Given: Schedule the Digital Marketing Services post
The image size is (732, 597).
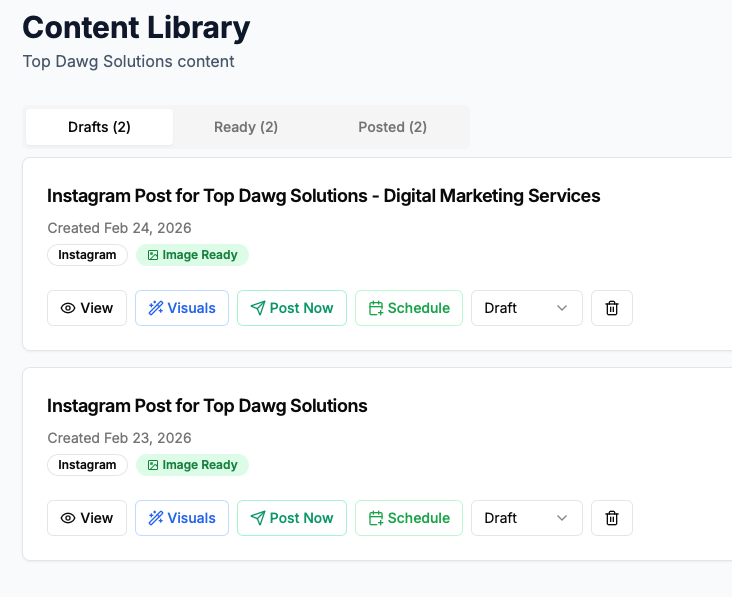Looking at the screenshot, I should (409, 308).
